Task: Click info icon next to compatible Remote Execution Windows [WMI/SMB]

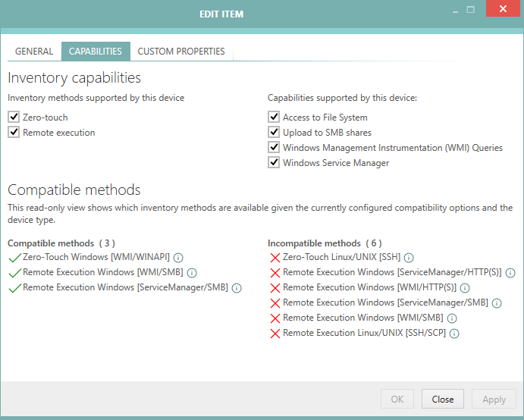Action: pos(192,273)
